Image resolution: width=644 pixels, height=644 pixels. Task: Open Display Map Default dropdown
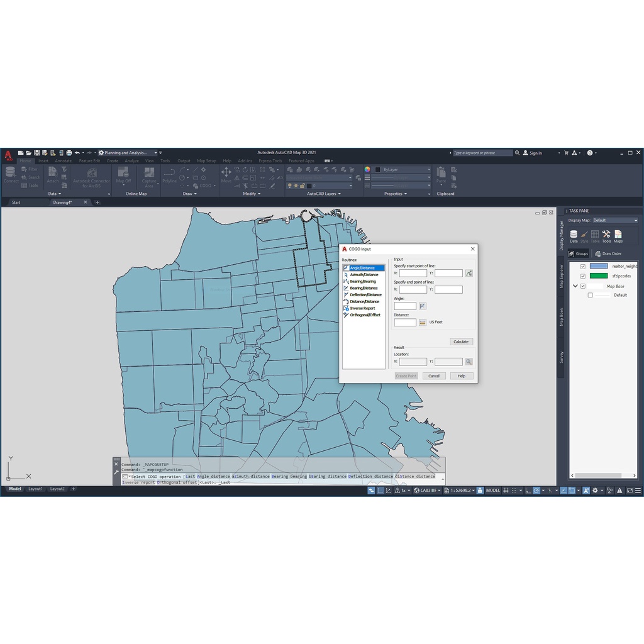(x=615, y=221)
